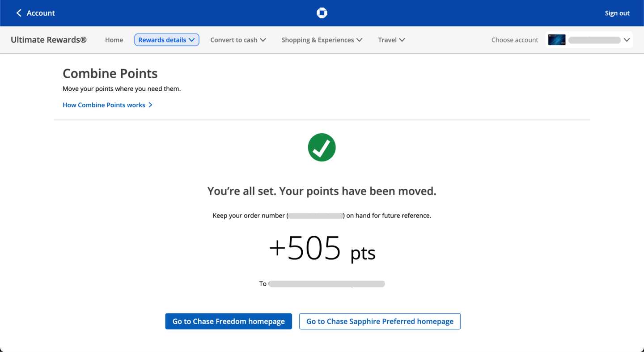Click the back arrow beside Account

19,13
